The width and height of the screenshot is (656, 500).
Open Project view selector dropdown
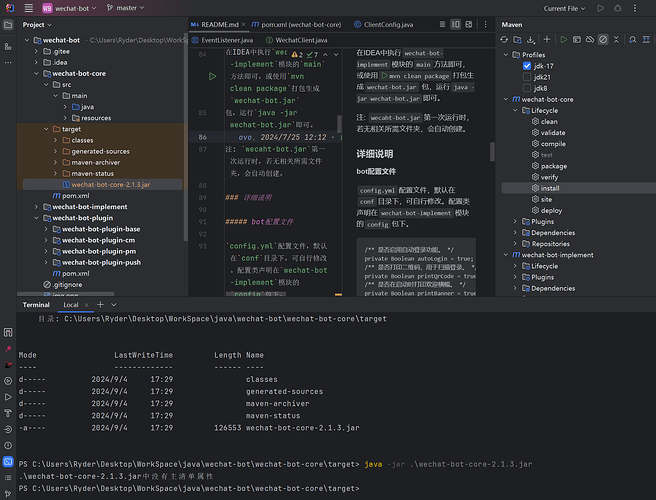pyautogui.click(x=37, y=25)
